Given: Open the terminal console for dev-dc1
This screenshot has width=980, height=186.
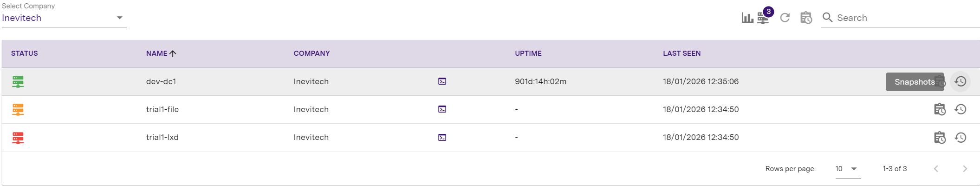Looking at the screenshot, I should (x=442, y=81).
